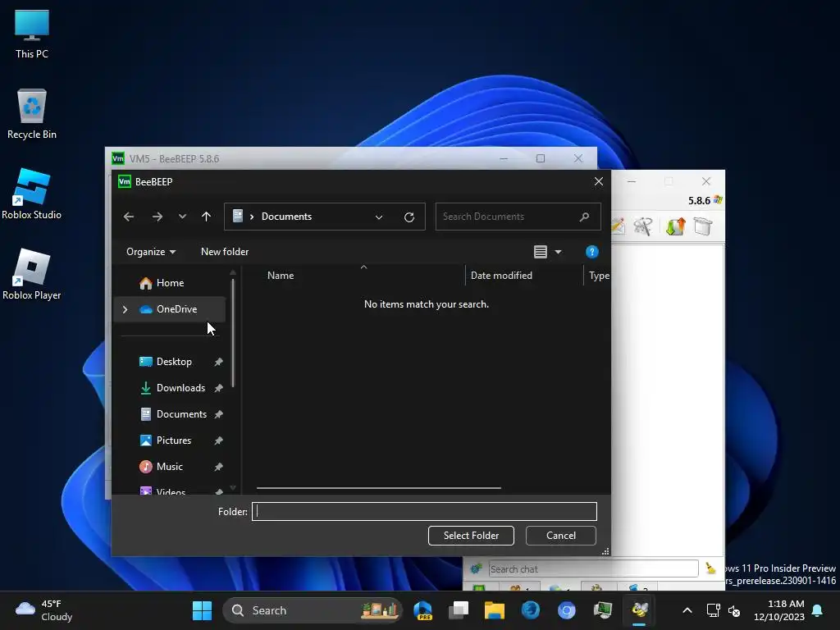Create a New folder
The width and height of the screenshot is (840, 630).
[225, 252]
